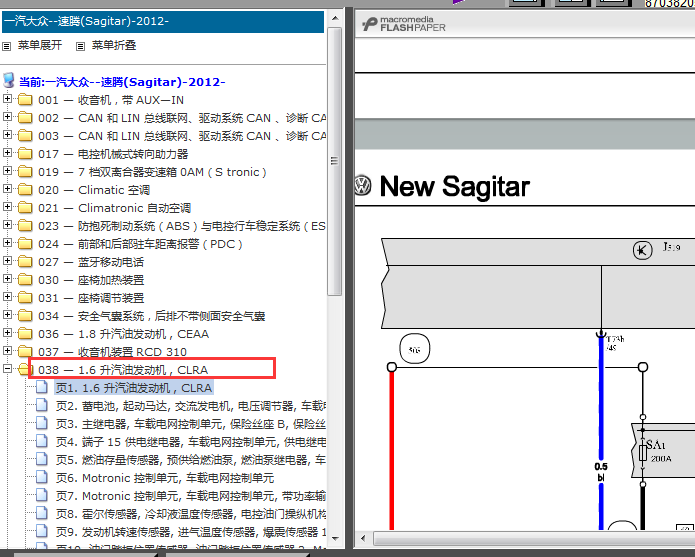
Task: Click page icon of 页7 Motronic 控制单元
Action: click(42, 495)
